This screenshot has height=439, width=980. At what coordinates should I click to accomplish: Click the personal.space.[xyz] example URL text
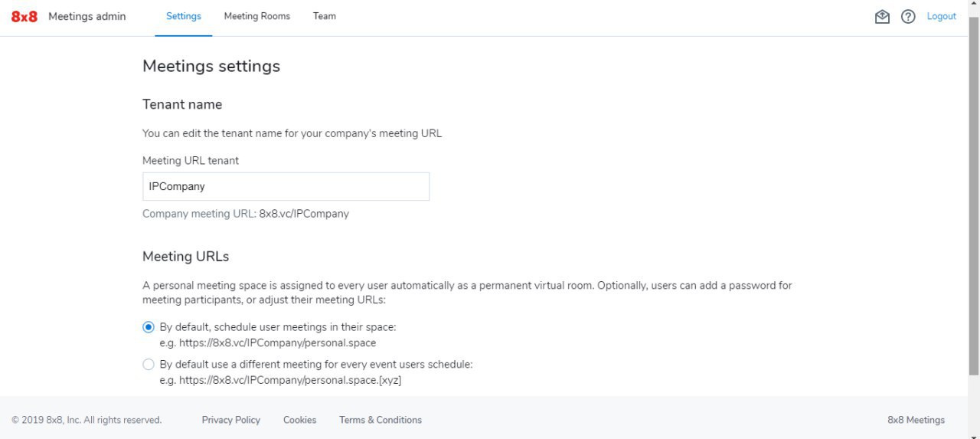290,380
